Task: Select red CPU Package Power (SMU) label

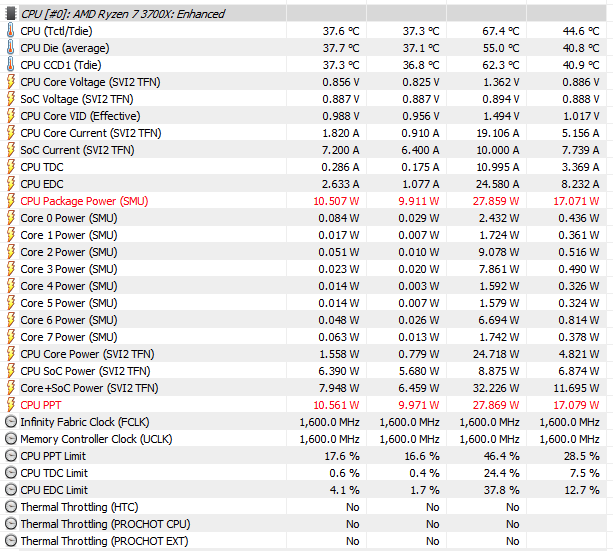Action: click(x=84, y=201)
